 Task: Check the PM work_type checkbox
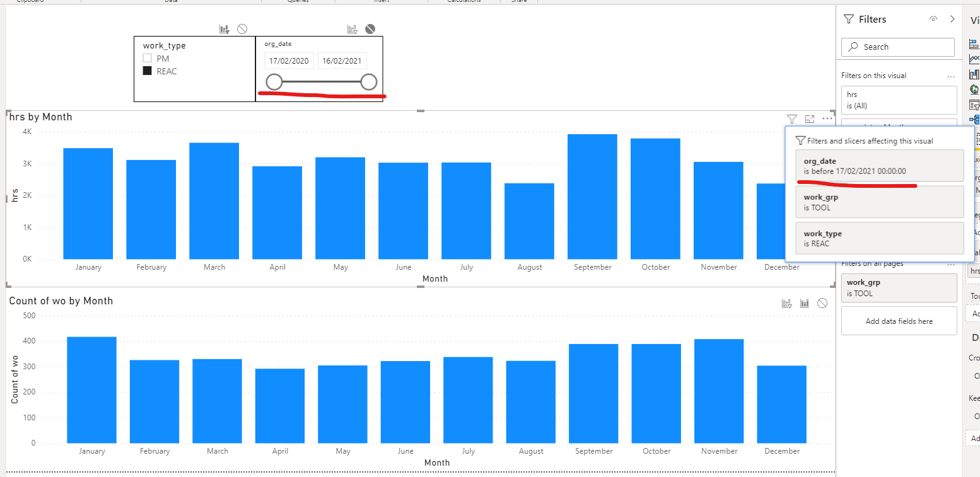(x=148, y=59)
